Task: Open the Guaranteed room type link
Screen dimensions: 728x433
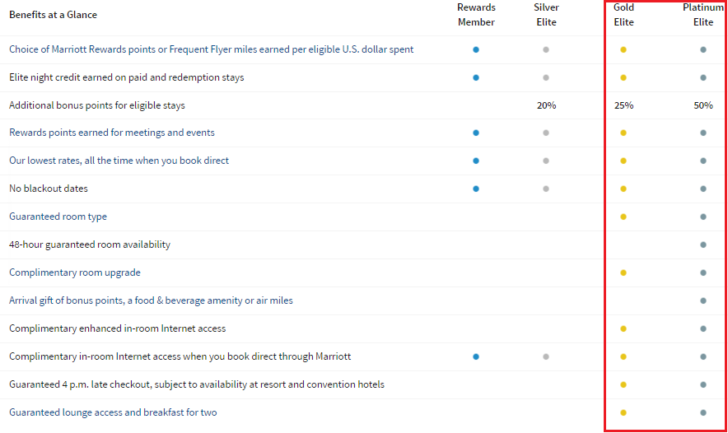Action: 58,217
